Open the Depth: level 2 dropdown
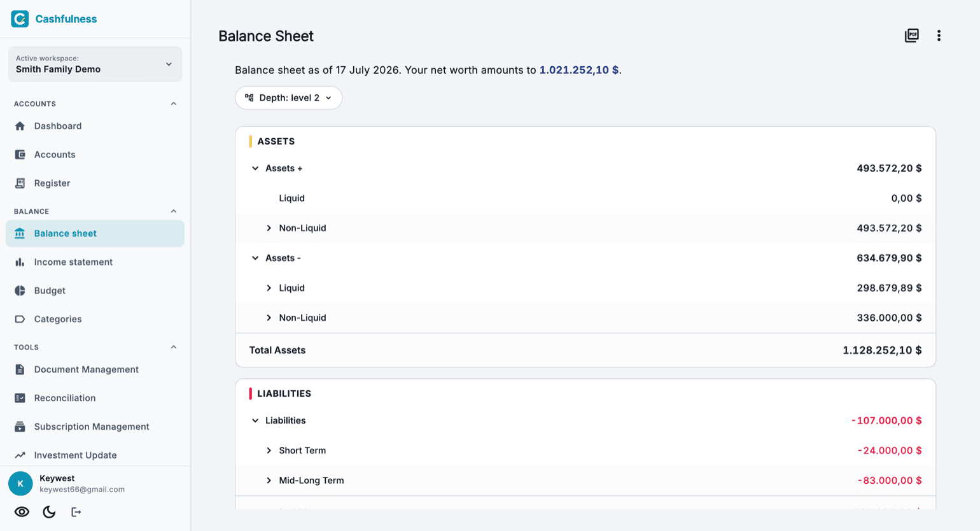Image resolution: width=980 pixels, height=531 pixels. (289, 98)
